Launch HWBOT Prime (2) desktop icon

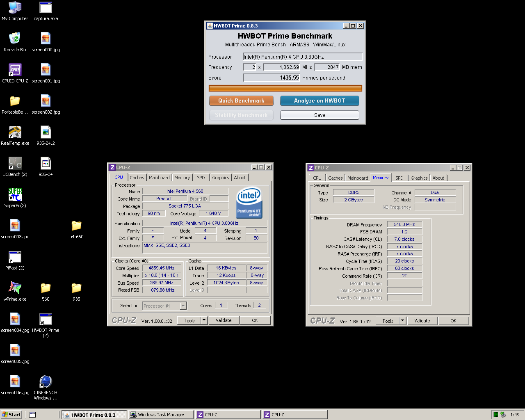[46, 325]
